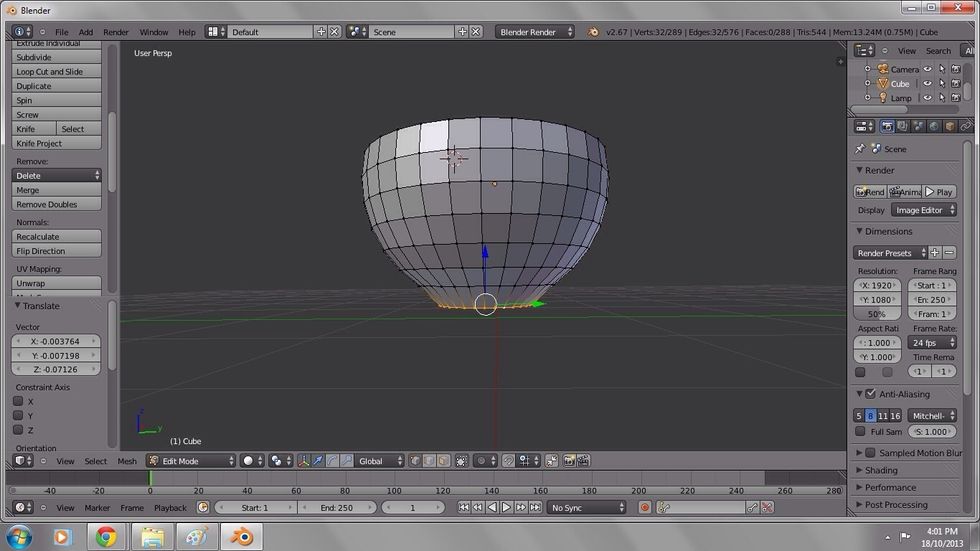The height and width of the screenshot is (551, 980).
Task: Open the Marker menu in timeline
Action: point(97,508)
